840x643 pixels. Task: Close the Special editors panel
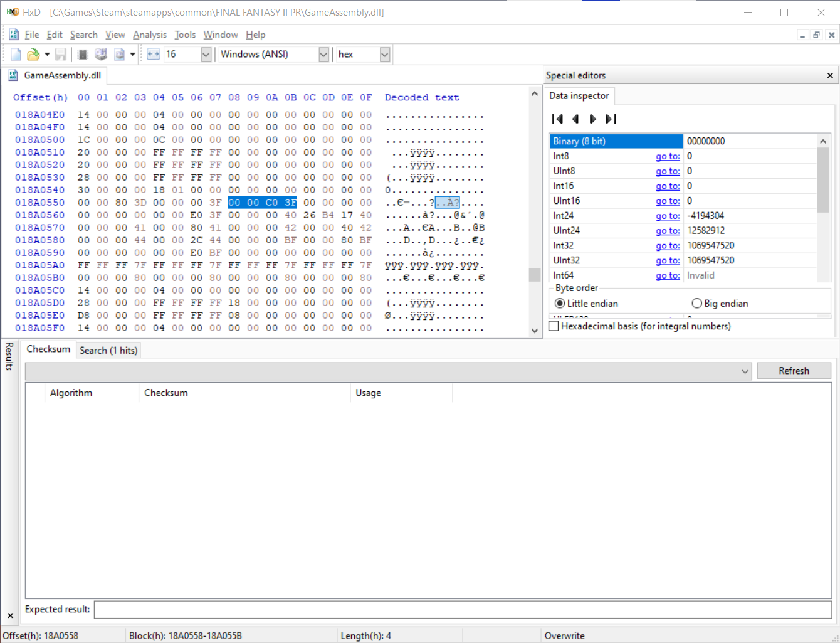[830, 75]
